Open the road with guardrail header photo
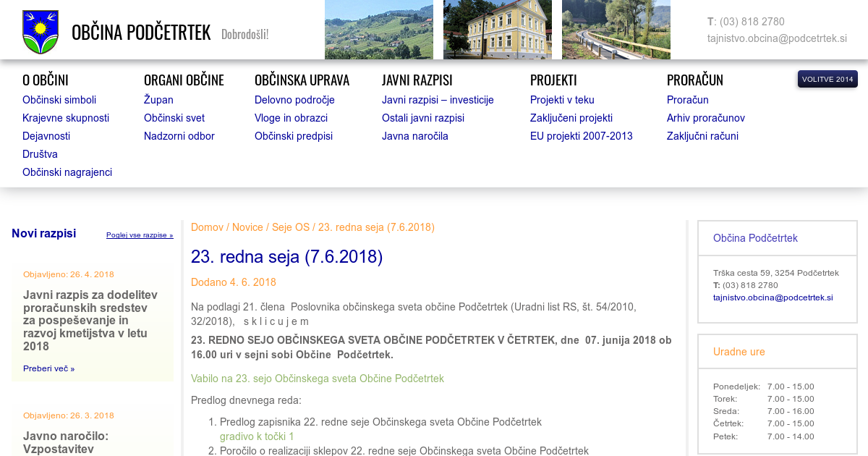Screen dimensions: 868x456 point(616,30)
